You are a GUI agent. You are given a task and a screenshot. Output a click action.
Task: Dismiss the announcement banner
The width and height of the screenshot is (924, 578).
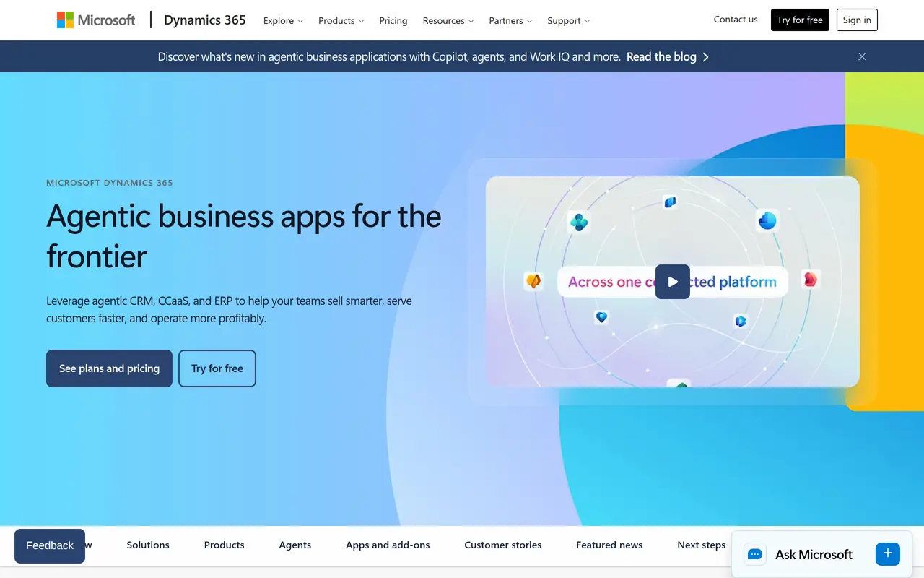tap(862, 56)
